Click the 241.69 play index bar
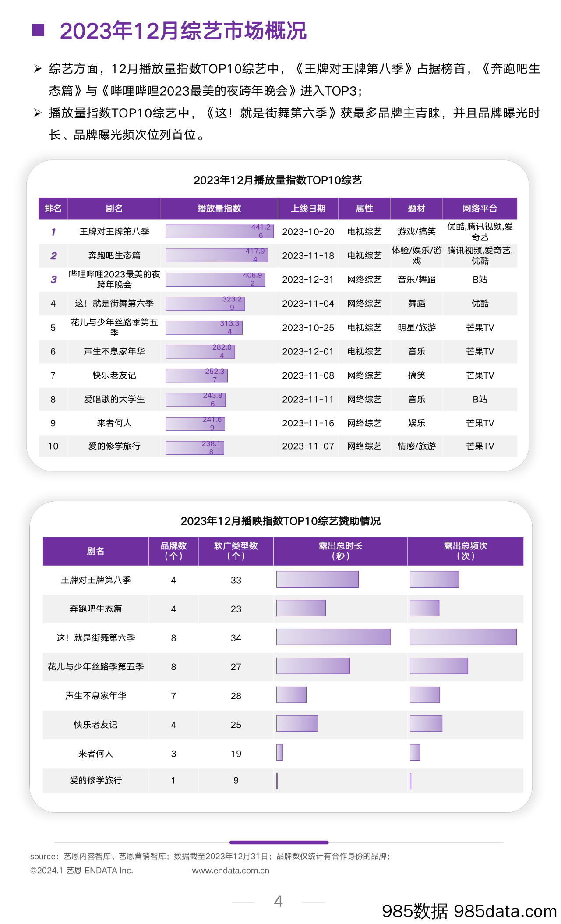The image size is (561, 924). click(x=195, y=424)
